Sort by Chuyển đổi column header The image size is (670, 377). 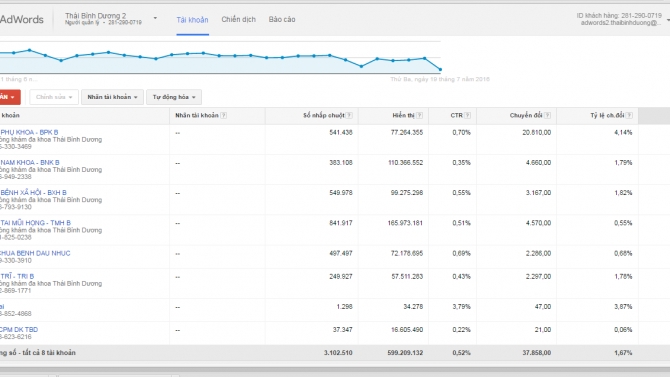pyautogui.click(x=526, y=115)
